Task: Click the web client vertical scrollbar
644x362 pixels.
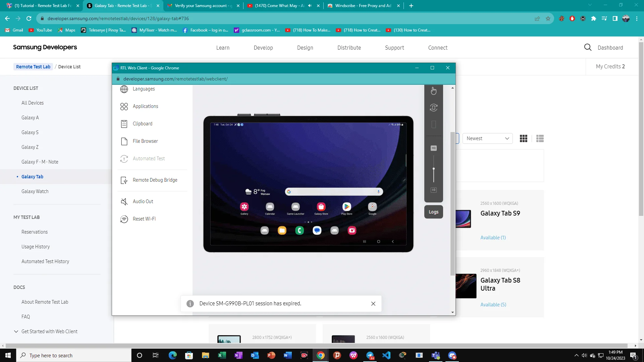Action: point(452,203)
